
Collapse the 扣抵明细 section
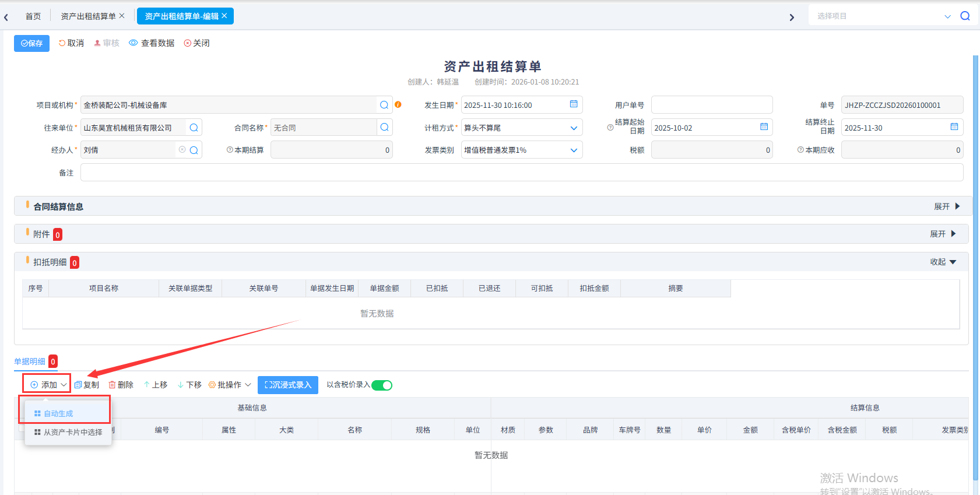tap(943, 262)
